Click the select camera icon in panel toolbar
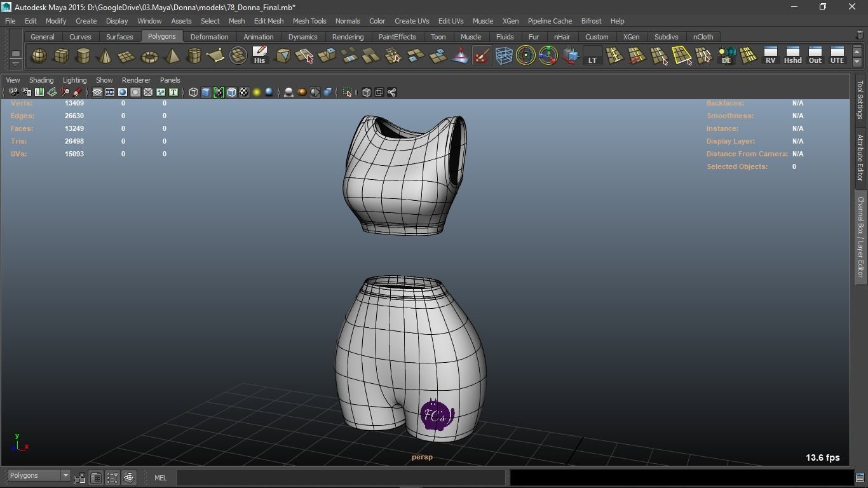Image resolution: width=868 pixels, height=488 pixels. click(x=13, y=92)
